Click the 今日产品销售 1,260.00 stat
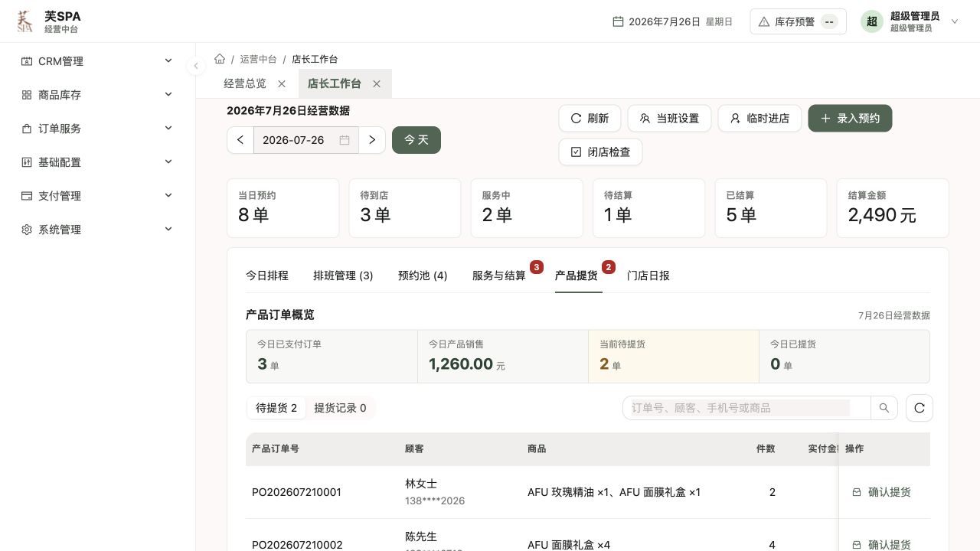The height and width of the screenshot is (551, 980). coord(503,357)
